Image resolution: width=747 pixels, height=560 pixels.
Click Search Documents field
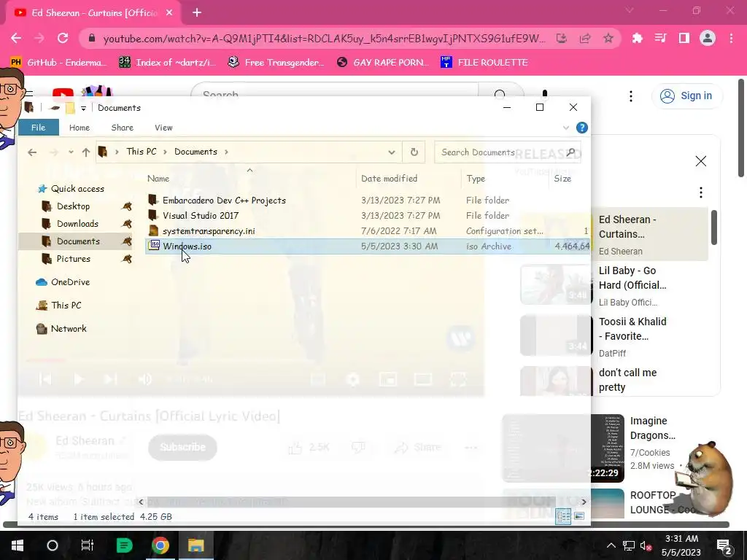point(508,152)
